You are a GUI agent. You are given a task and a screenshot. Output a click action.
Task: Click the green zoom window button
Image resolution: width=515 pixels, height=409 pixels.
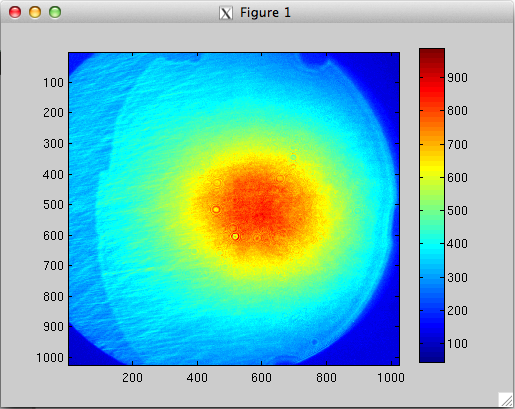coord(55,12)
